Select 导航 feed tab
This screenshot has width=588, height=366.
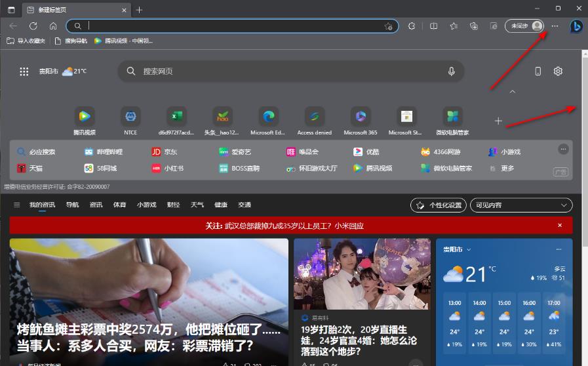72,205
